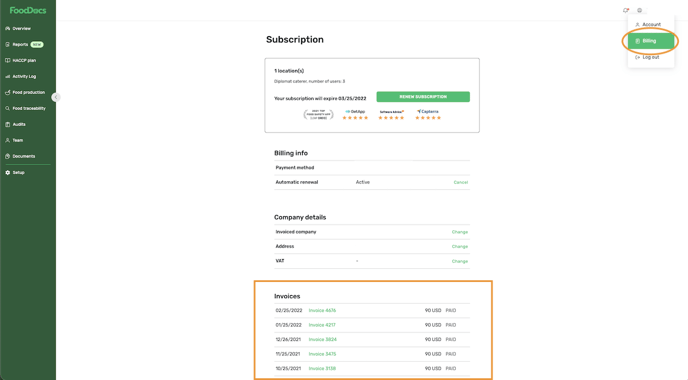Image resolution: width=688 pixels, height=380 pixels.
Task: Change the Address detail
Action: pos(460,247)
